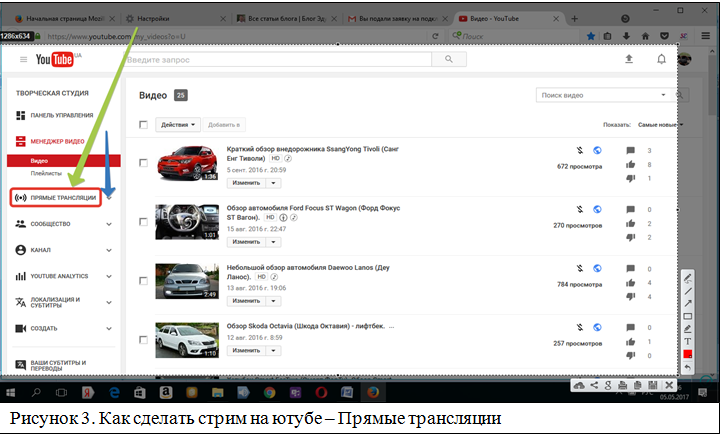Click the Поиск видео search field
Viewport: 720px width, 434px height.
[602, 95]
